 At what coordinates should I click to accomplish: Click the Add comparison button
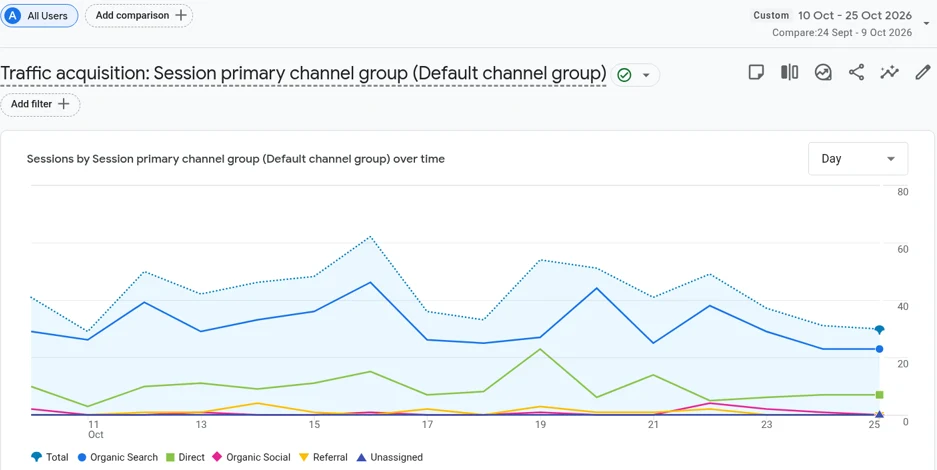click(x=139, y=16)
